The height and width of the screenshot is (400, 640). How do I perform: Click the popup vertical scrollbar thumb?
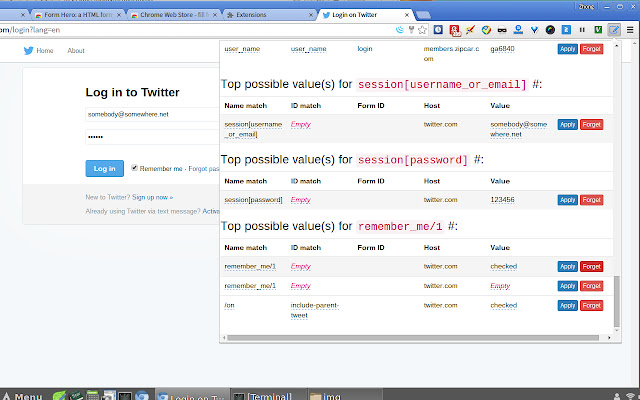[x=616, y=301]
